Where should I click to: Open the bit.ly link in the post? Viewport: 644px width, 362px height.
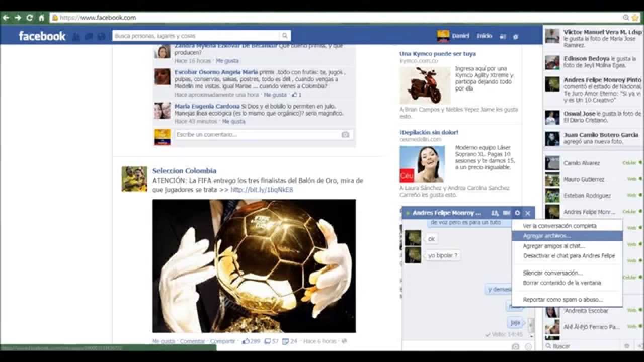point(262,190)
